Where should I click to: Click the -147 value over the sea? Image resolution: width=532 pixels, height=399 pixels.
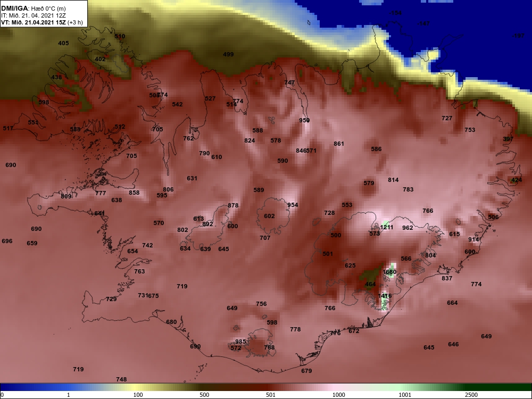pos(423,23)
